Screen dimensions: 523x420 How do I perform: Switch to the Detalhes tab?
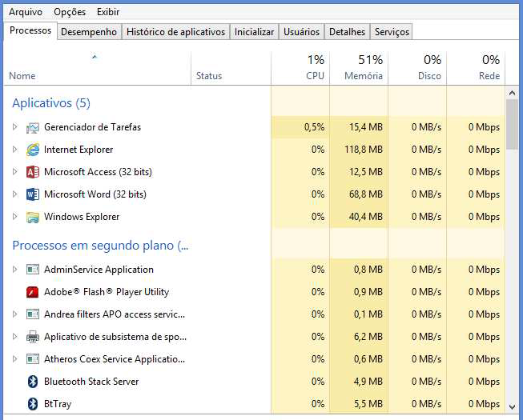click(x=348, y=32)
